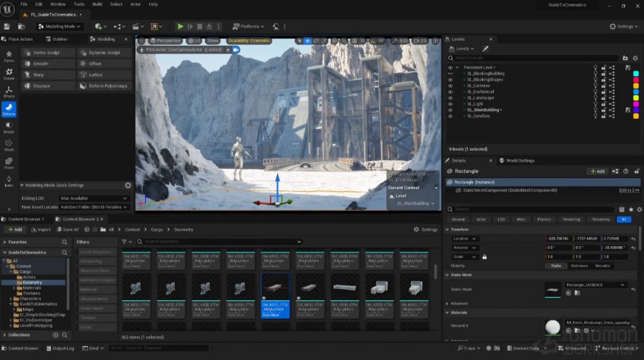This screenshot has width=644, height=360.
Task: Collapse the Transform section
Action: pyautogui.click(x=447, y=229)
